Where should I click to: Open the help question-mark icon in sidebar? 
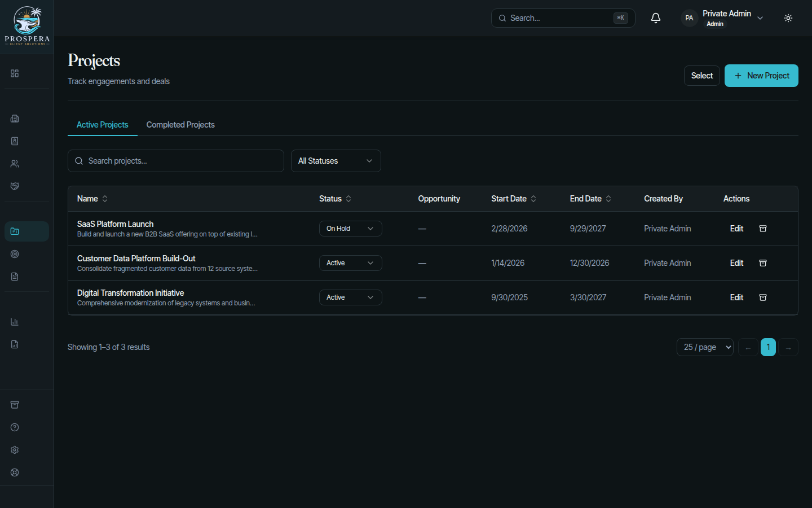click(x=15, y=427)
